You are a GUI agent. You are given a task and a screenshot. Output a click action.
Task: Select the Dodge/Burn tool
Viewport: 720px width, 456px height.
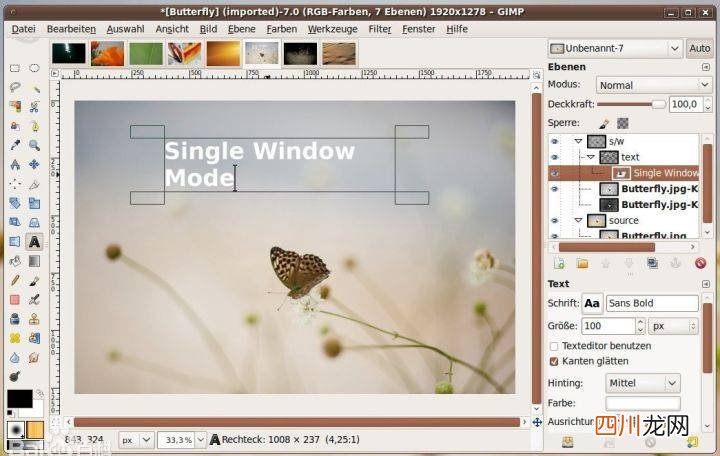pos(15,377)
